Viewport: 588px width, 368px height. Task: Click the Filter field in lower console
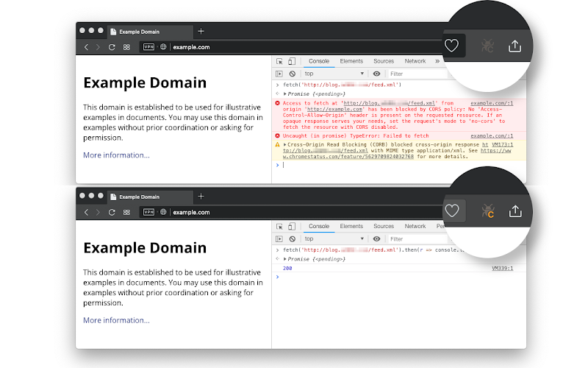[417, 238]
